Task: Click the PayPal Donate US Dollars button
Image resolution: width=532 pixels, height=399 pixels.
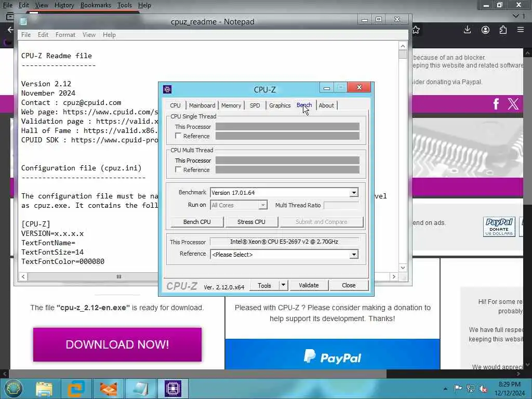Action: [499, 227]
